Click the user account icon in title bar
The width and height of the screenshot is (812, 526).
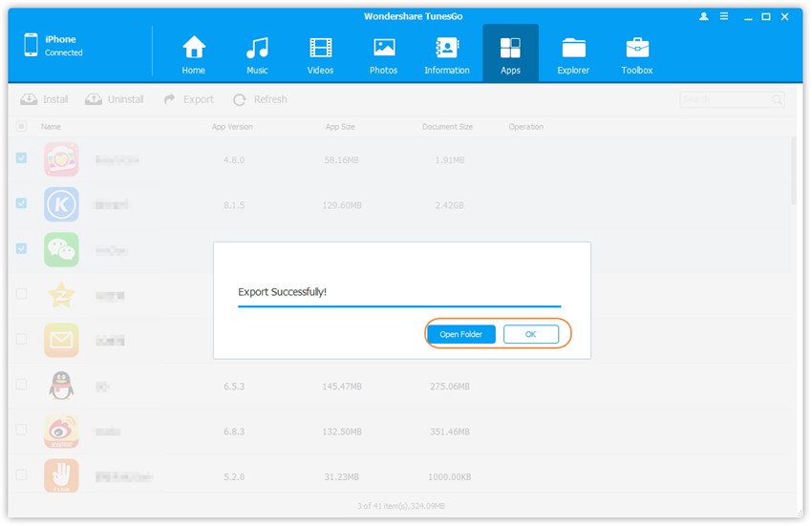pyautogui.click(x=705, y=17)
